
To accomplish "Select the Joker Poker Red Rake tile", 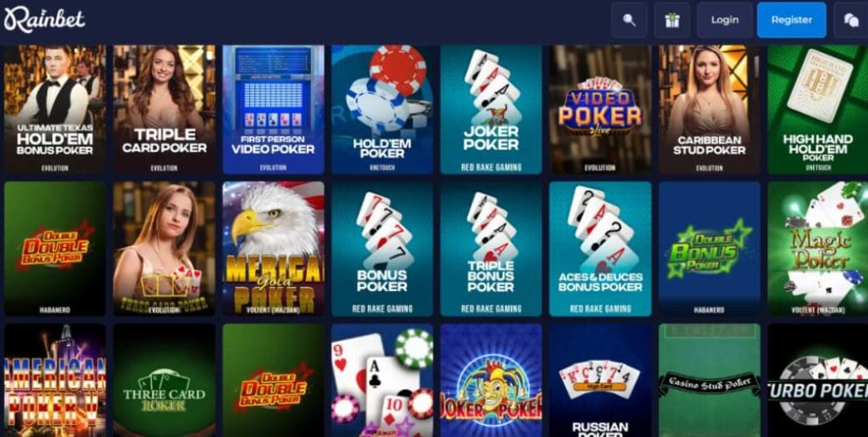I will (x=491, y=109).
